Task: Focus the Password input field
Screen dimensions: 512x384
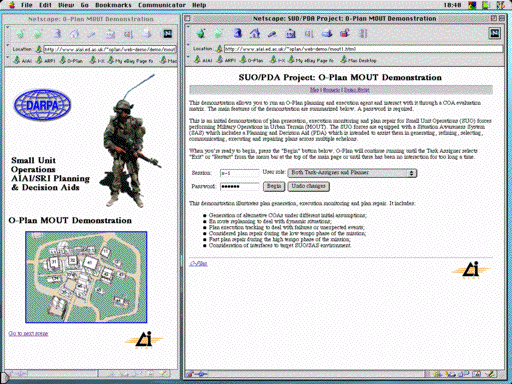Action: (240, 186)
